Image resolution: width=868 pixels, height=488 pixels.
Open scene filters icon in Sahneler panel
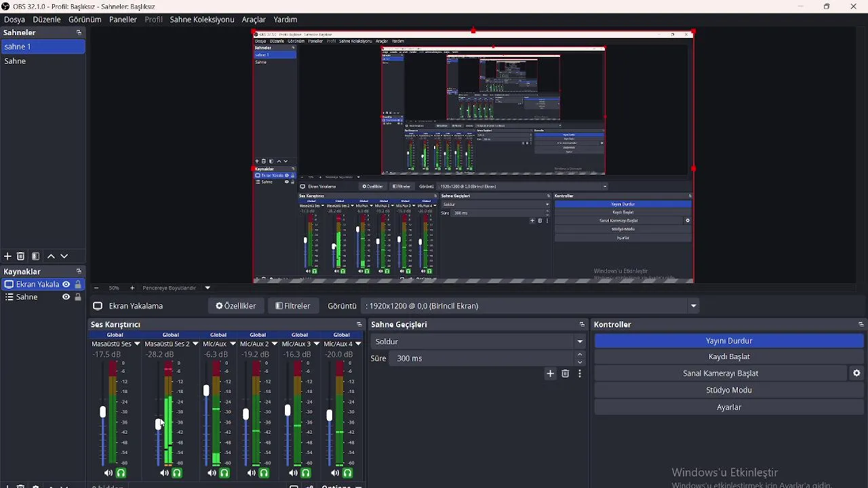(x=36, y=257)
